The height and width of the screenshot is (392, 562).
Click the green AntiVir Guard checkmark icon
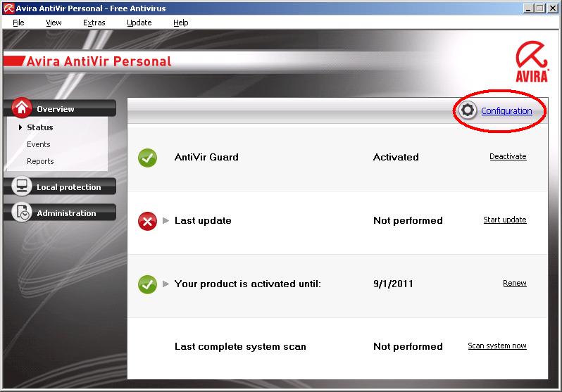coord(147,158)
